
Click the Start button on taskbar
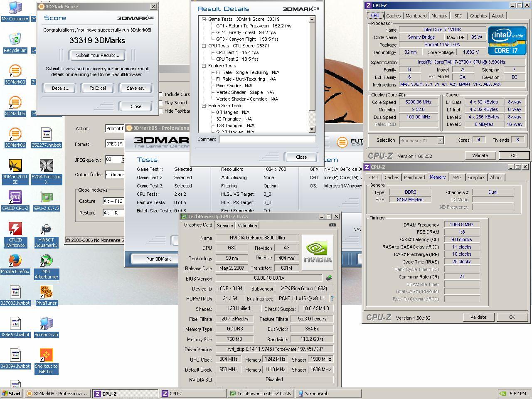12,394
